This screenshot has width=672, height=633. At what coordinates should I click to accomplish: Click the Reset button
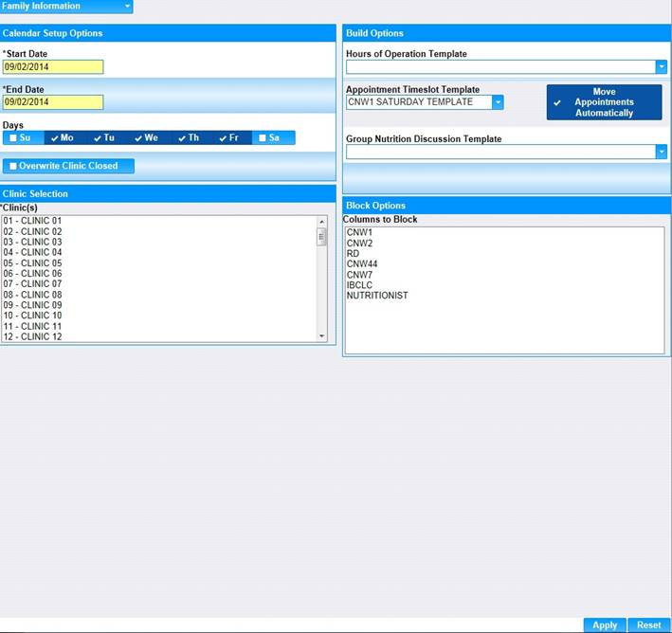click(x=648, y=625)
